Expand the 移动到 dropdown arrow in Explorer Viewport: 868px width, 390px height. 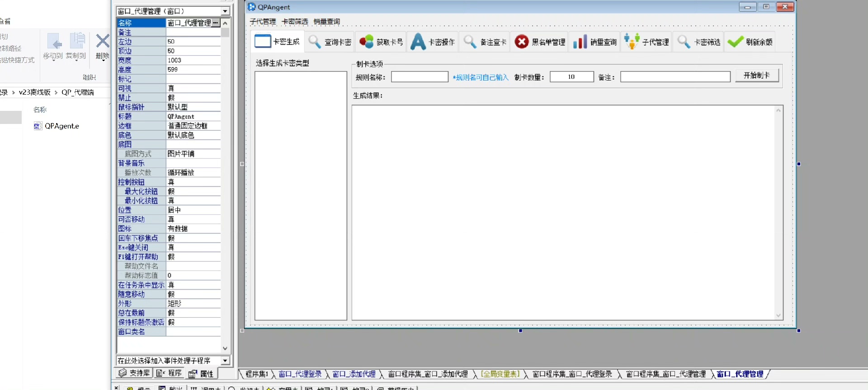pyautogui.click(x=54, y=62)
